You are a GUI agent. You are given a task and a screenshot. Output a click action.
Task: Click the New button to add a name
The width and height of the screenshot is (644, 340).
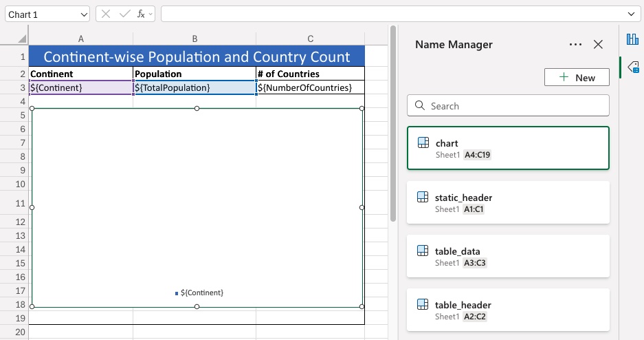click(x=577, y=77)
